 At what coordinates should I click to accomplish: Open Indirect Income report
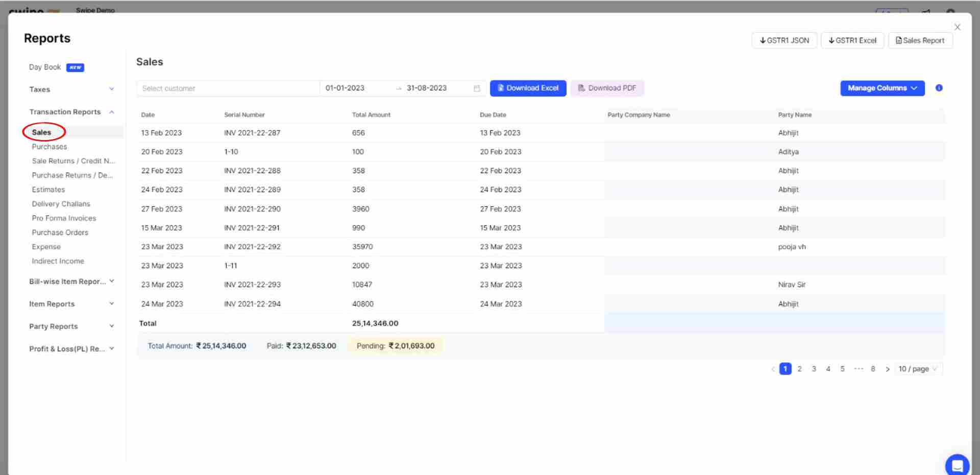click(58, 261)
